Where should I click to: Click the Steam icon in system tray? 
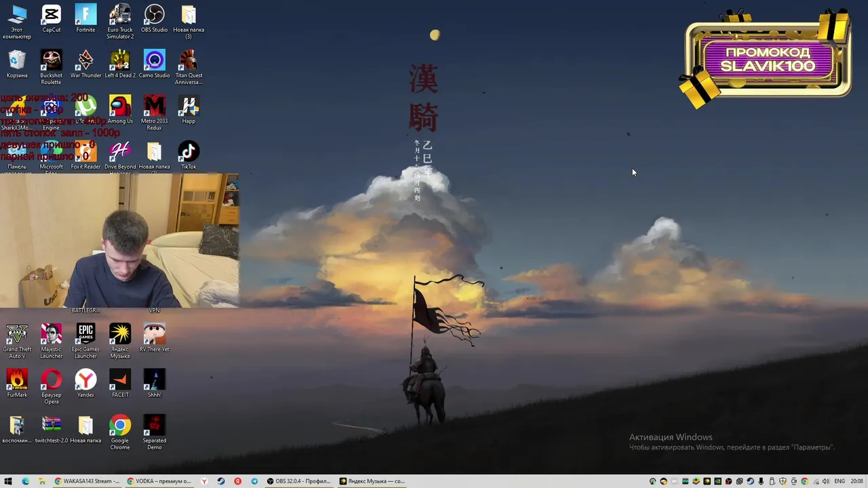click(x=750, y=481)
